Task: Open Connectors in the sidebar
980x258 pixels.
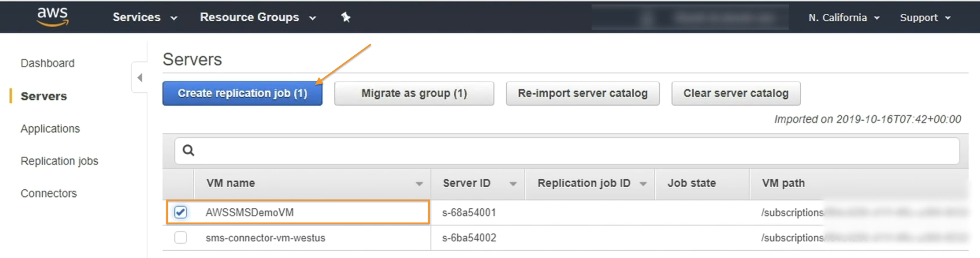Action: coord(49,193)
